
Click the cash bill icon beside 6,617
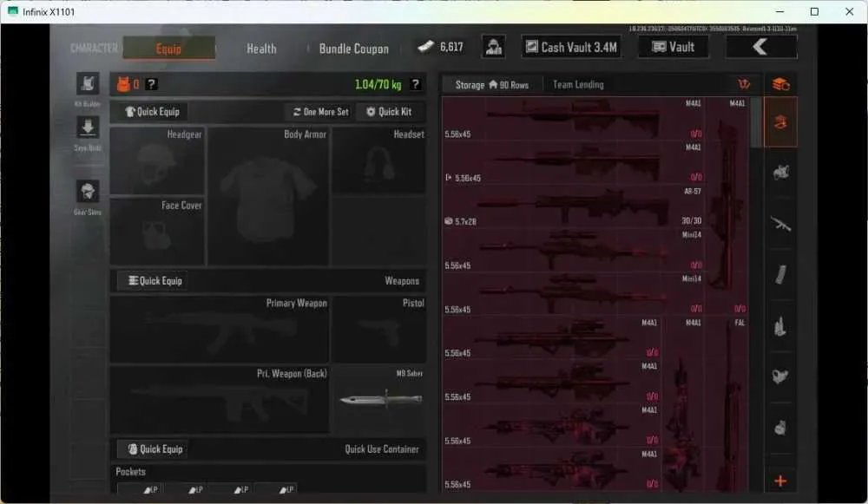click(425, 47)
